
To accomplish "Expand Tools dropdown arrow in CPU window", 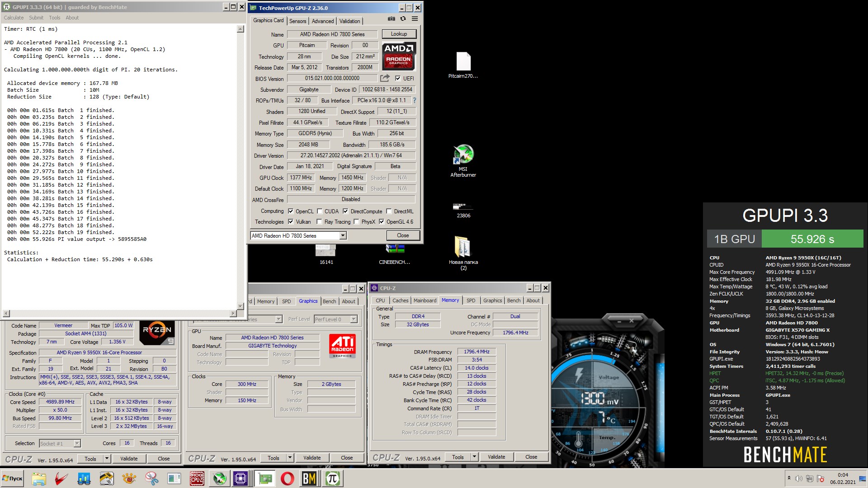I will [107, 459].
